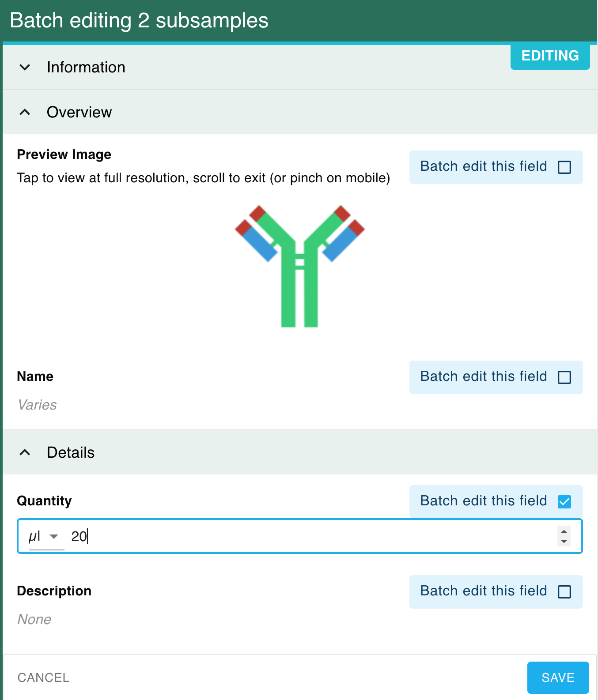Increase quantity with the up stepper arrow
The height and width of the screenshot is (700, 598).
pyautogui.click(x=564, y=532)
